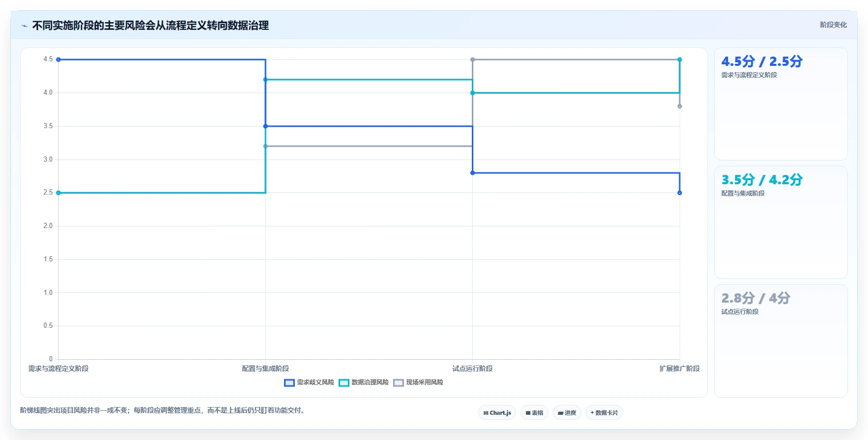The width and height of the screenshot is (868, 440).
Task: Click the blue 4.5 point at 需求与流程定义阶段
Action: pyautogui.click(x=58, y=60)
